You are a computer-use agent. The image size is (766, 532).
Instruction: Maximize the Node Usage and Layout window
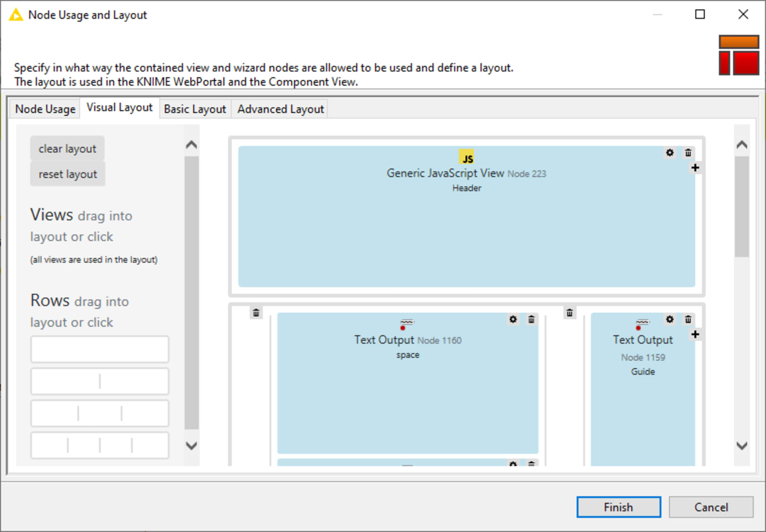(x=700, y=14)
